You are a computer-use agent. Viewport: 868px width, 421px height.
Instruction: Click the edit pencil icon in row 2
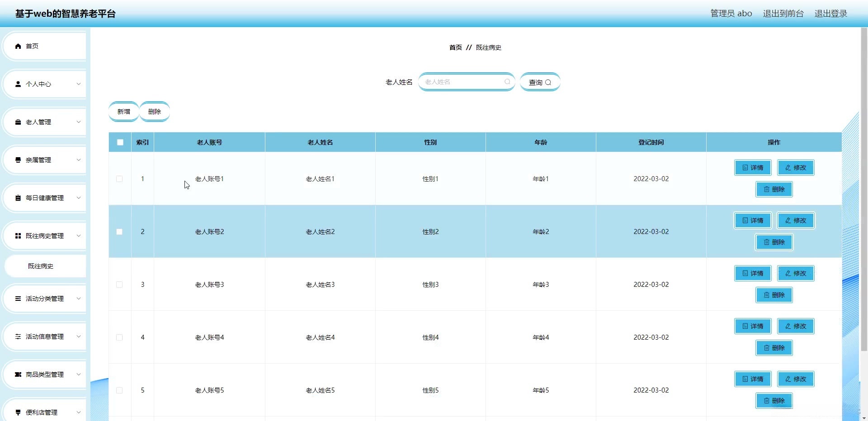(x=788, y=220)
